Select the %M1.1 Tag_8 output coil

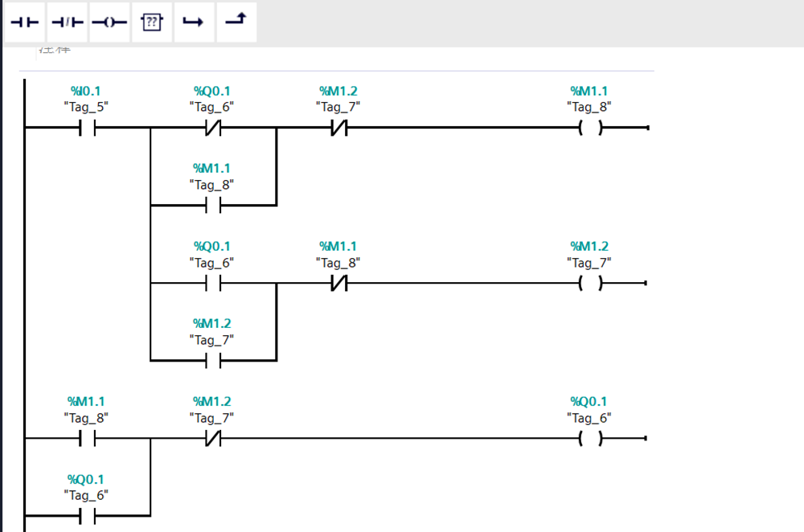pyautogui.click(x=590, y=128)
